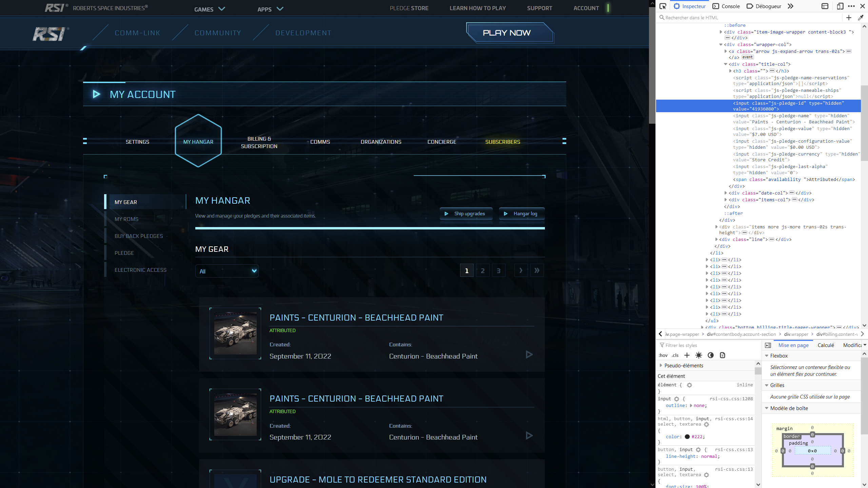
Task: Expand the Pseudo-éléments section
Action: coord(661,365)
